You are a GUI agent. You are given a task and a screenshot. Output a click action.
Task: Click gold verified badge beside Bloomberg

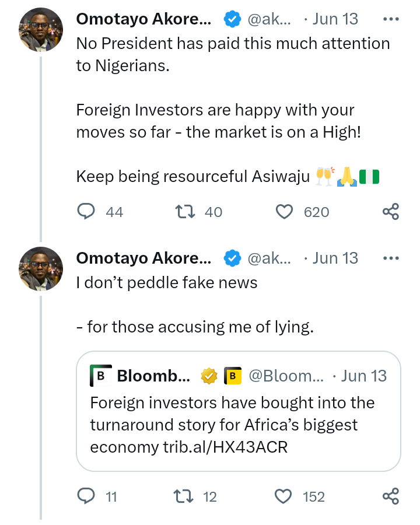pos(209,376)
